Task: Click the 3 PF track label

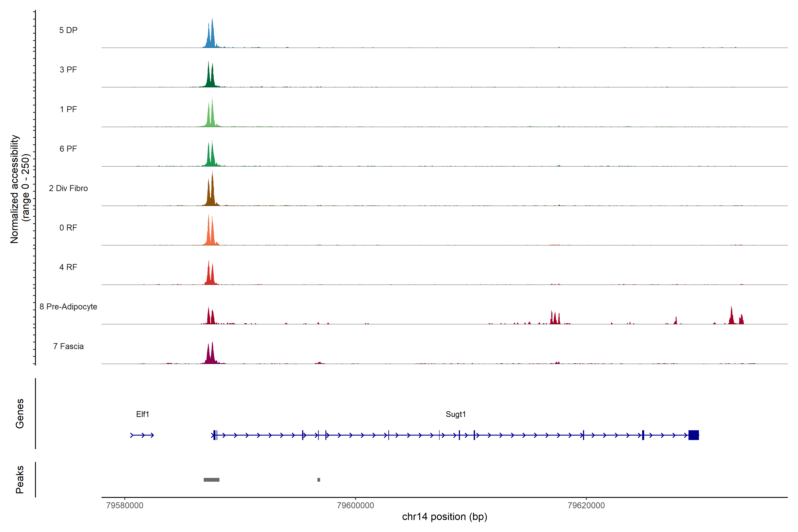Action: click(x=68, y=70)
